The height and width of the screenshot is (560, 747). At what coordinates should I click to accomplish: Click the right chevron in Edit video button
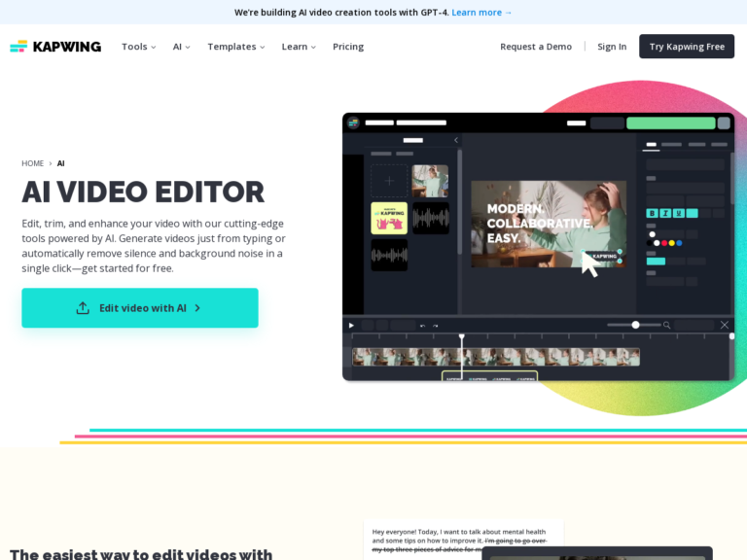click(x=197, y=308)
